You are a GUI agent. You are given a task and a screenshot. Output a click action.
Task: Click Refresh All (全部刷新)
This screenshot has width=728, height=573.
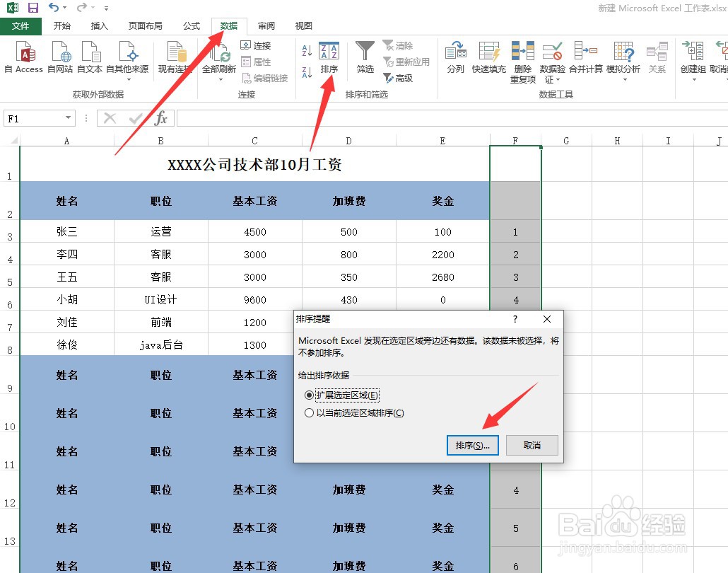pyautogui.click(x=219, y=60)
